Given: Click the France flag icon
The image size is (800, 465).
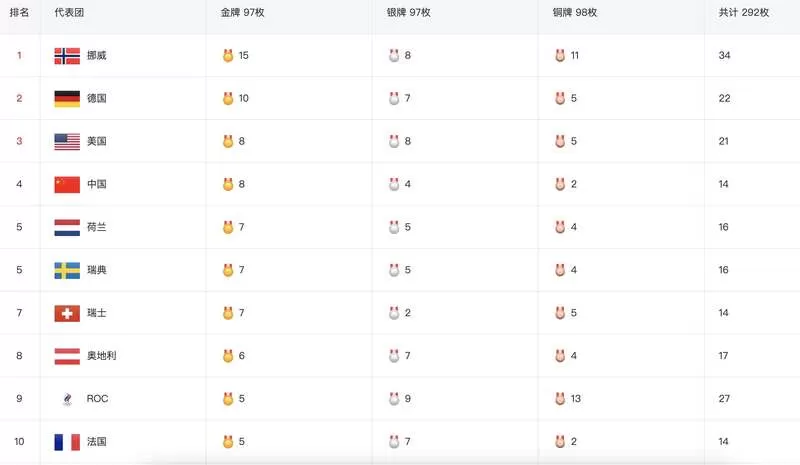Looking at the screenshot, I should click(x=67, y=442).
